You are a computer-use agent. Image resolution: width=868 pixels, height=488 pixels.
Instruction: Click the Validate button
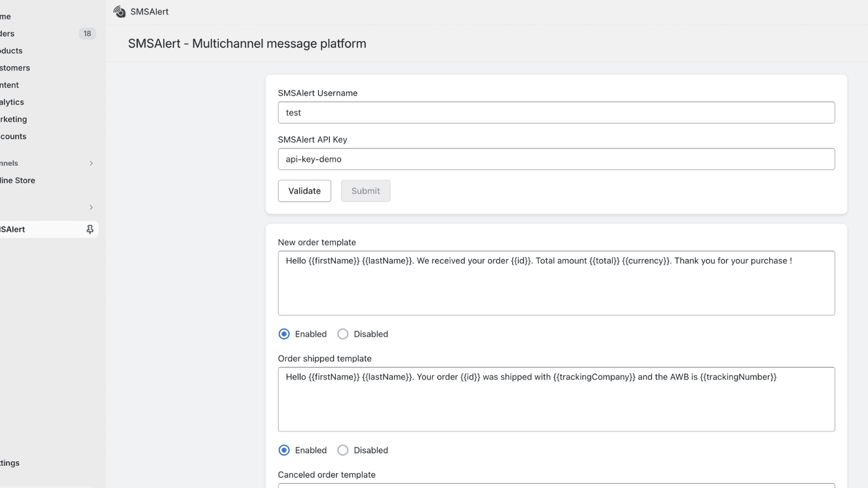pyautogui.click(x=304, y=190)
